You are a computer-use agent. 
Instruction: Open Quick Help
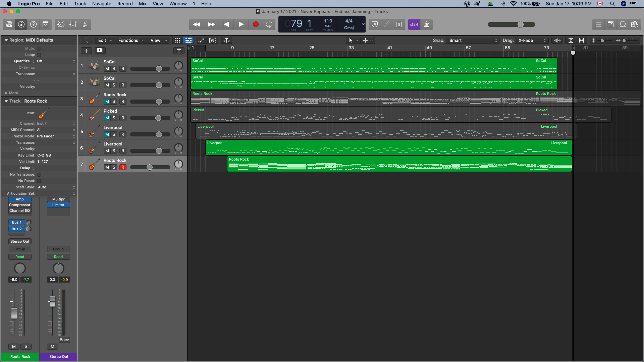34,24
